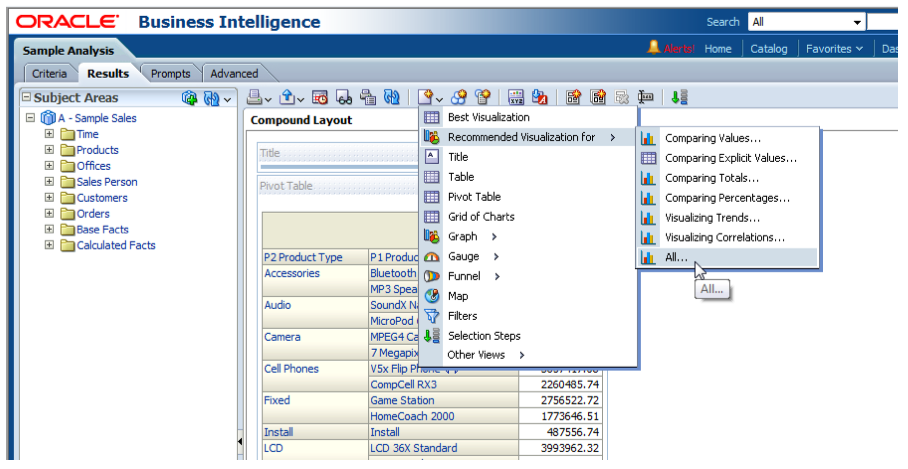The height and width of the screenshot is (469, 908).
Task: Click the Time folder icon
Action: [68, 134]
